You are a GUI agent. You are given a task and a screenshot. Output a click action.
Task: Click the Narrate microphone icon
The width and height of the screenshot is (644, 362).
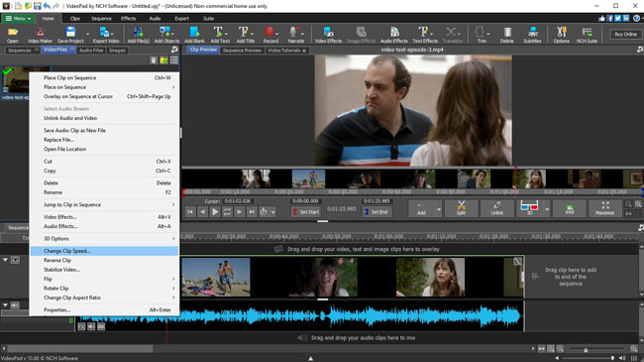295,35
